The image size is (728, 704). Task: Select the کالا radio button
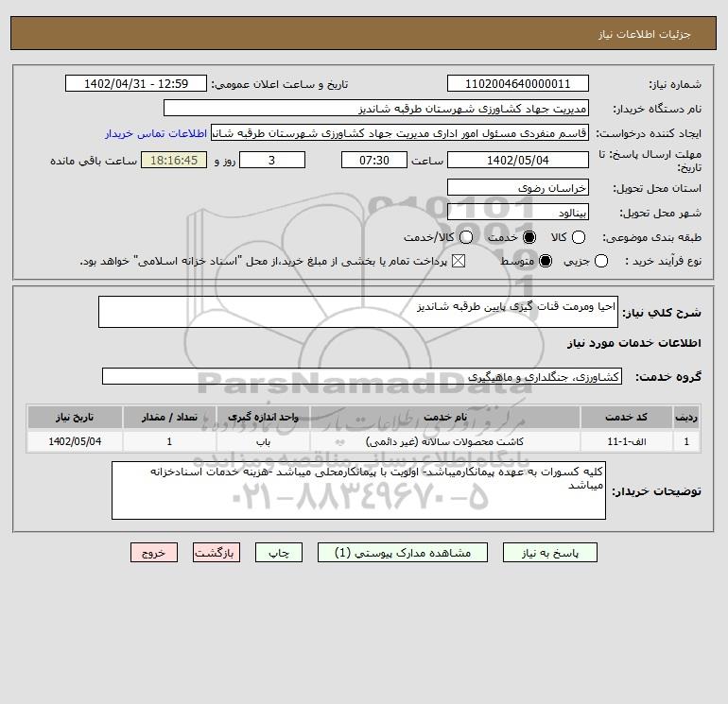tap(578, 237)
